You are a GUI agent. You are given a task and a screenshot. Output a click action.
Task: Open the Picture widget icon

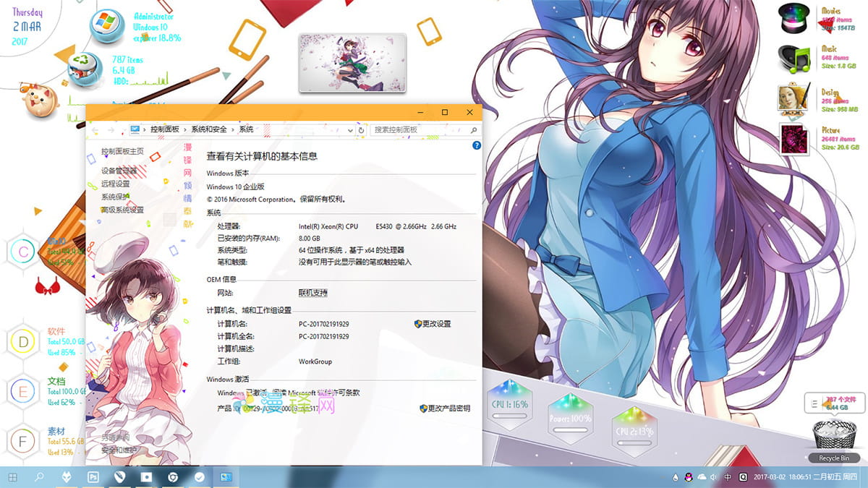[793, 137]
